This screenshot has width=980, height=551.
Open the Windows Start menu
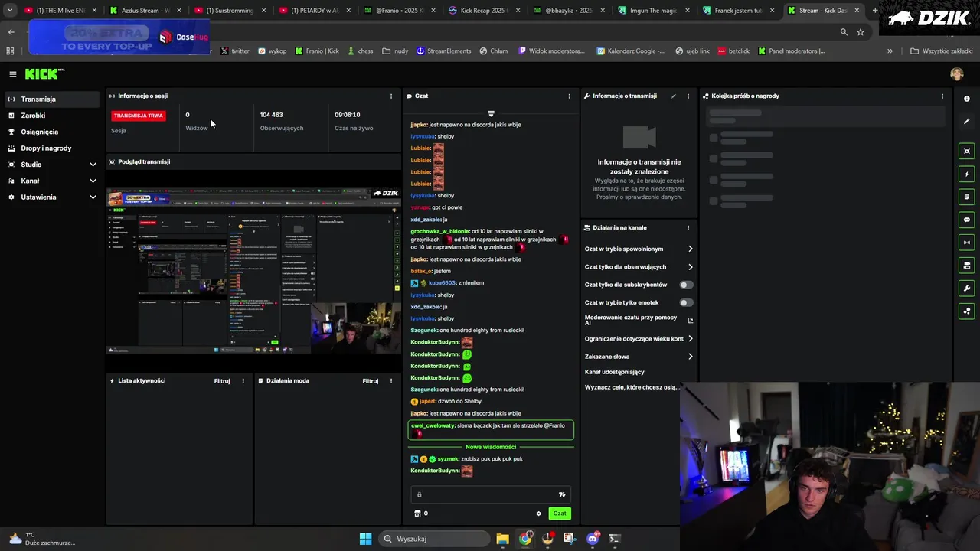pyautogui.click(x=365, y=539)
